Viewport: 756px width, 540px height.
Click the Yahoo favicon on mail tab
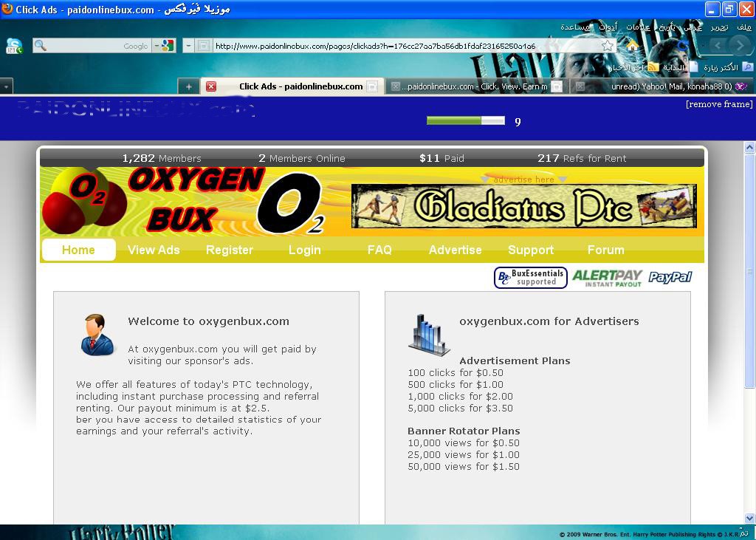(x=741, y=86)
